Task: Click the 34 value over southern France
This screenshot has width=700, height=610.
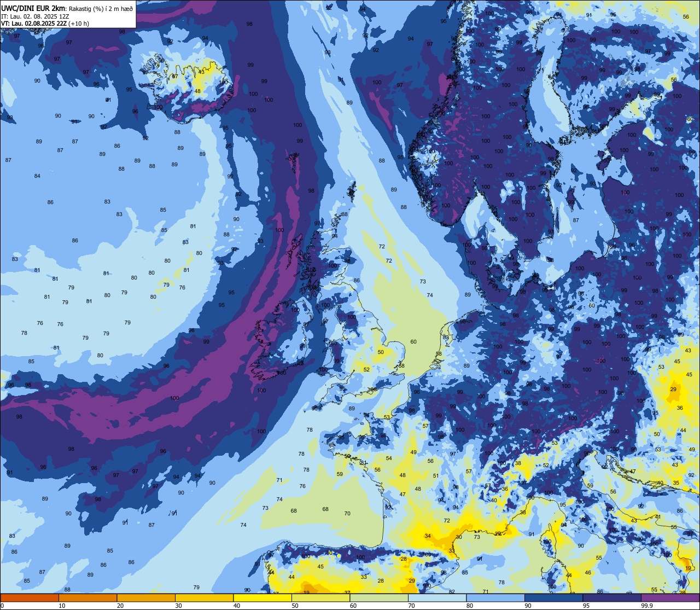Action: coord(428,536)
